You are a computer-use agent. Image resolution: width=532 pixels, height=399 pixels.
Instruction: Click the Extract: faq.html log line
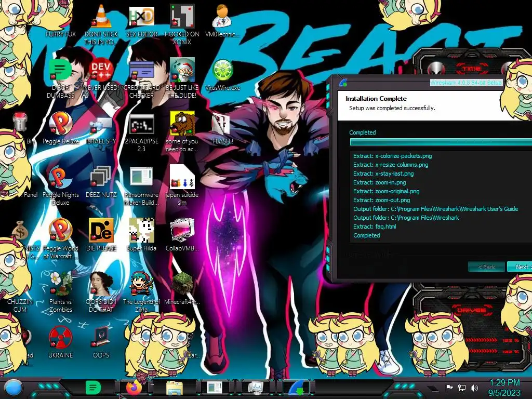375,227
